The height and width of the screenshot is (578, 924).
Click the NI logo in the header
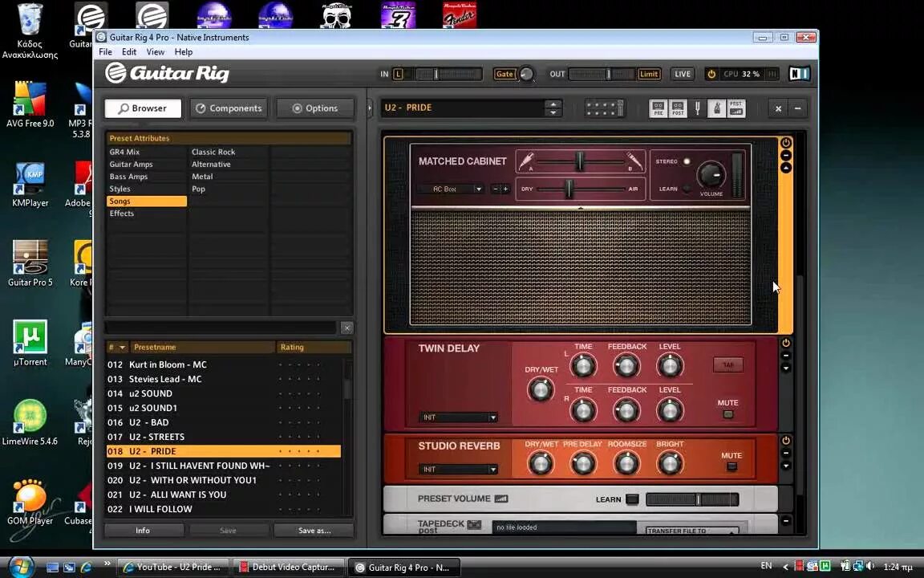[799, 74]
